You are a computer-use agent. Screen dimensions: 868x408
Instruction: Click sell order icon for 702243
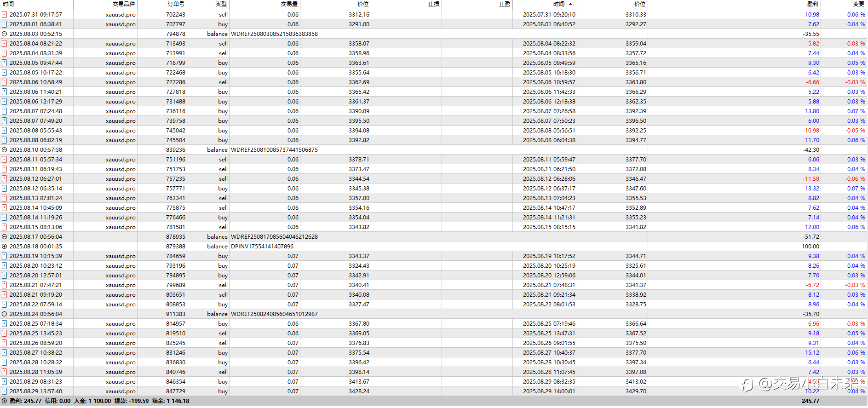tap(5, 15)
